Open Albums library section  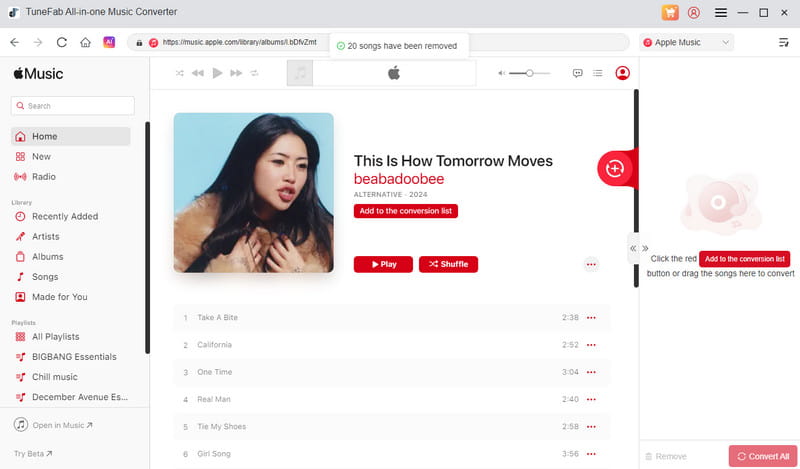click(70, 257)
